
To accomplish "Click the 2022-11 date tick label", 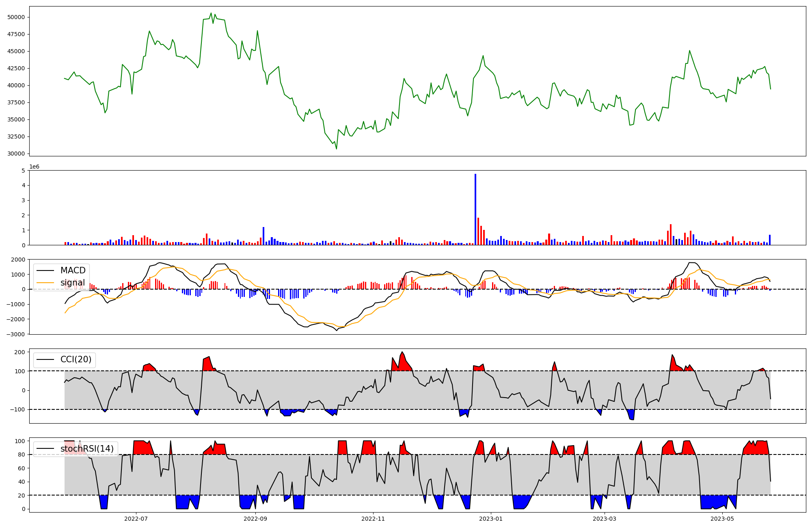I will tap(373, 519).
